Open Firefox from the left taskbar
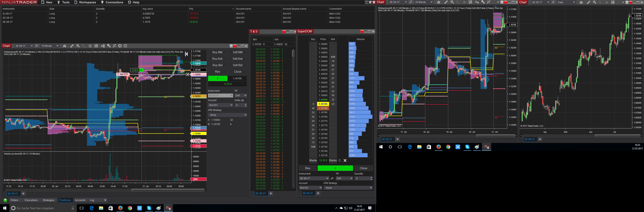 click(x=120, y=208)
